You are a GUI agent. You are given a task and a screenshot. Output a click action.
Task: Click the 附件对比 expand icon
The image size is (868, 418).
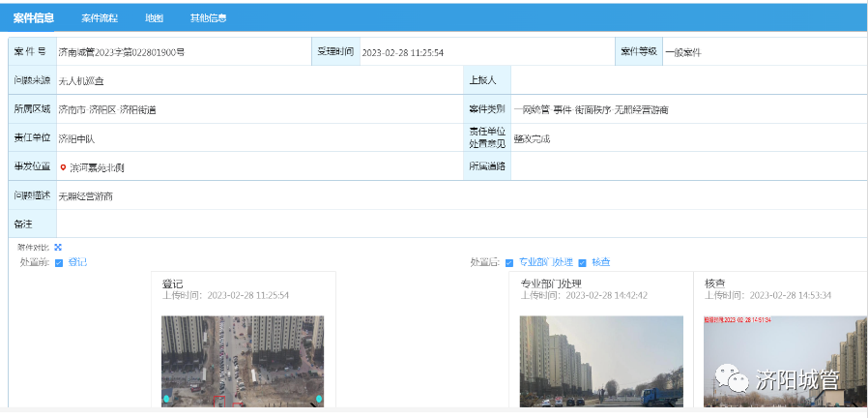point(58,248)
